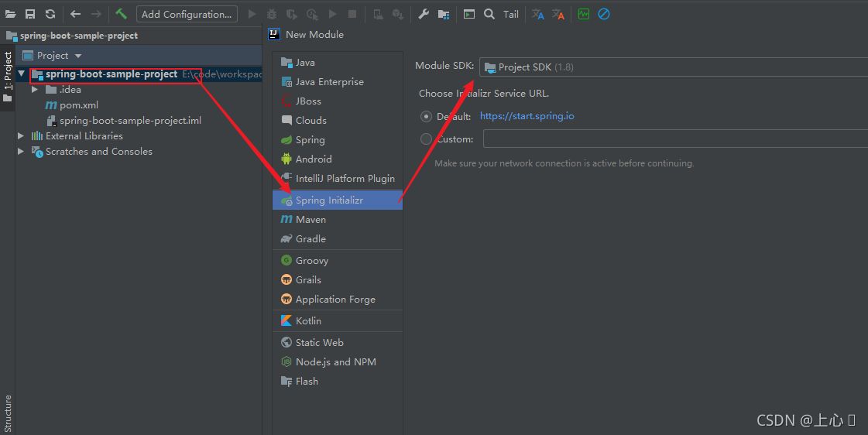Expand External Libraries node
868x435 pixels.
21,136
